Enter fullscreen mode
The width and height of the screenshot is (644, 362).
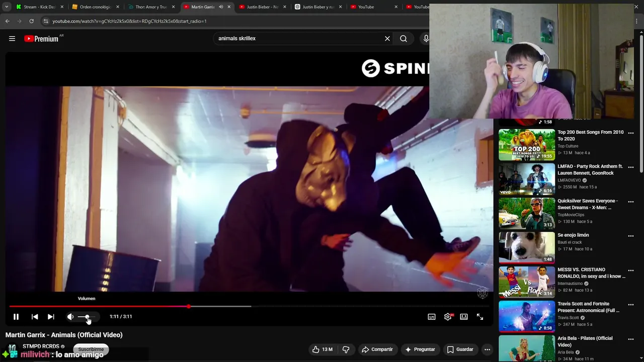coord(480,317)
